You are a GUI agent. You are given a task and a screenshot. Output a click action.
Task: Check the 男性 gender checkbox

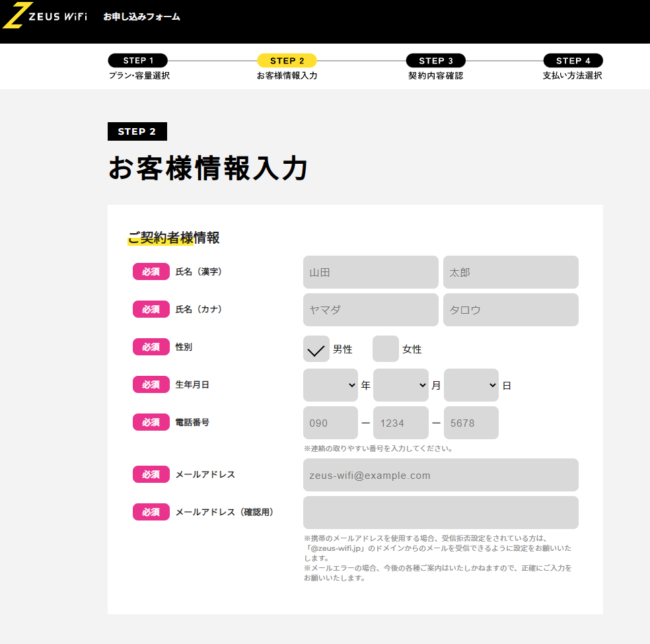pyautogui.click(x=316, y=349)
